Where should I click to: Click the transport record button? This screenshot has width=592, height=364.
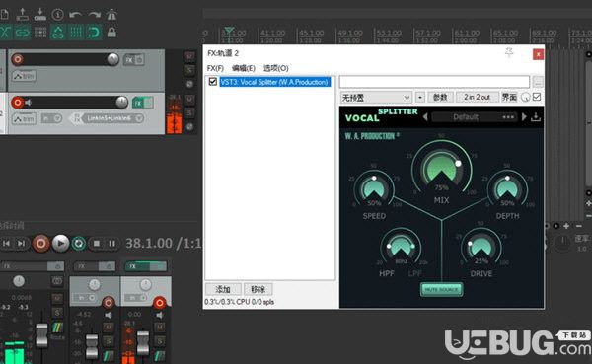[x=41, y=244]
